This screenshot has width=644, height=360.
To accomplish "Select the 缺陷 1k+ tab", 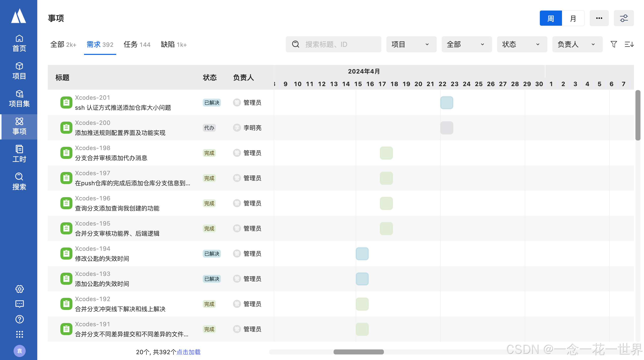I will tap(174, 45).
